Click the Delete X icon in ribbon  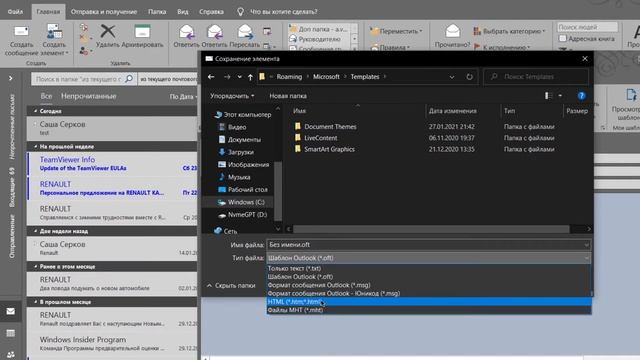(x=108, y=31)
